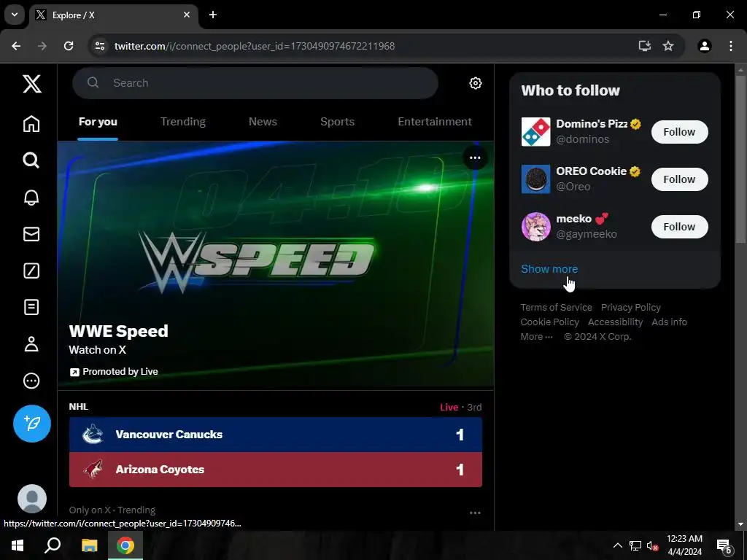Bookmark this page with star icon

point(668,46)
